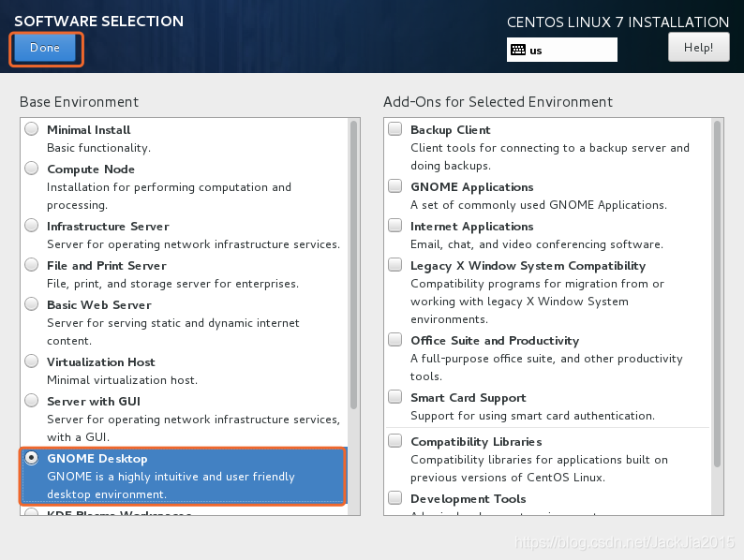Select the Minimal Install radio button

[32, 129]
